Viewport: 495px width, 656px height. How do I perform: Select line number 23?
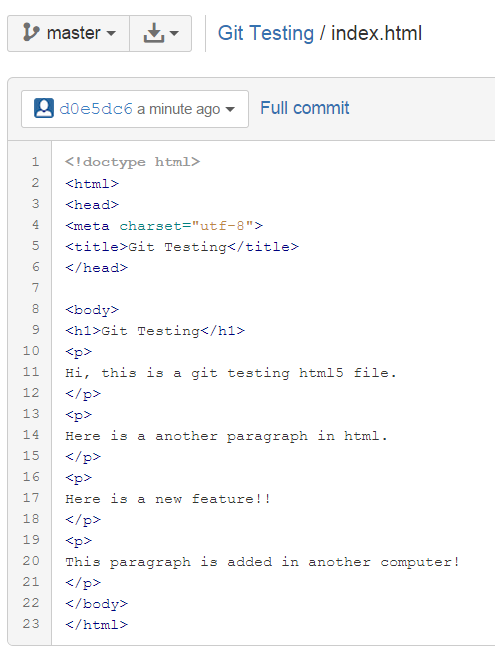31,624
